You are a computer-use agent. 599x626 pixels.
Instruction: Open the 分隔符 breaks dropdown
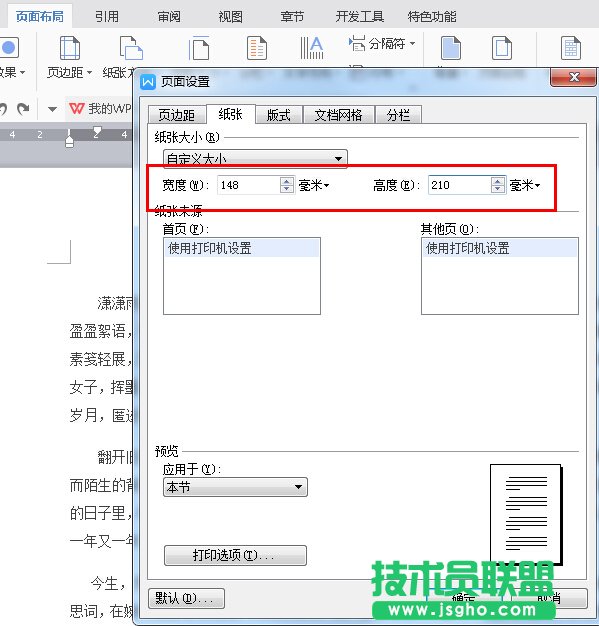382,43
